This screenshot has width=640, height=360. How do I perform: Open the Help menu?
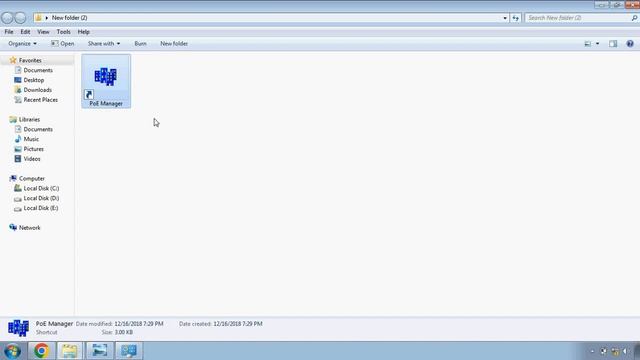tap(84, 32)
